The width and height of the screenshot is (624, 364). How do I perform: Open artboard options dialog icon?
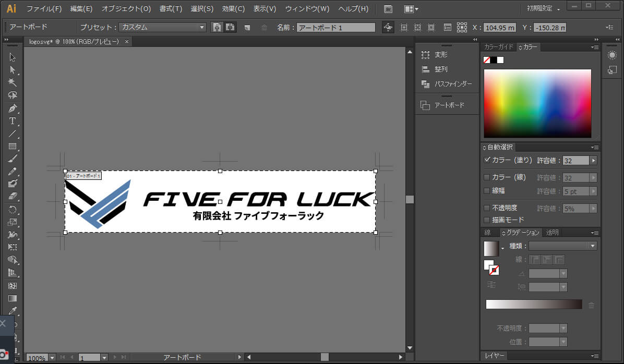point(448,28)
